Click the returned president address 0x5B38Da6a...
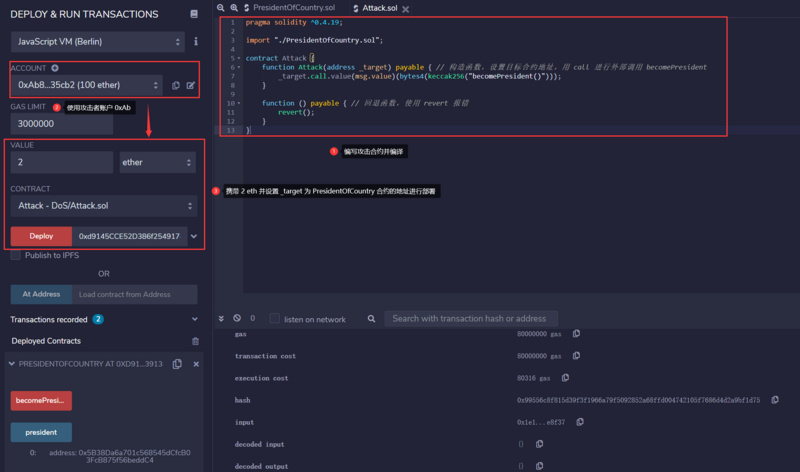This screenshot has width=800, height=472. [x=120, y=456]
